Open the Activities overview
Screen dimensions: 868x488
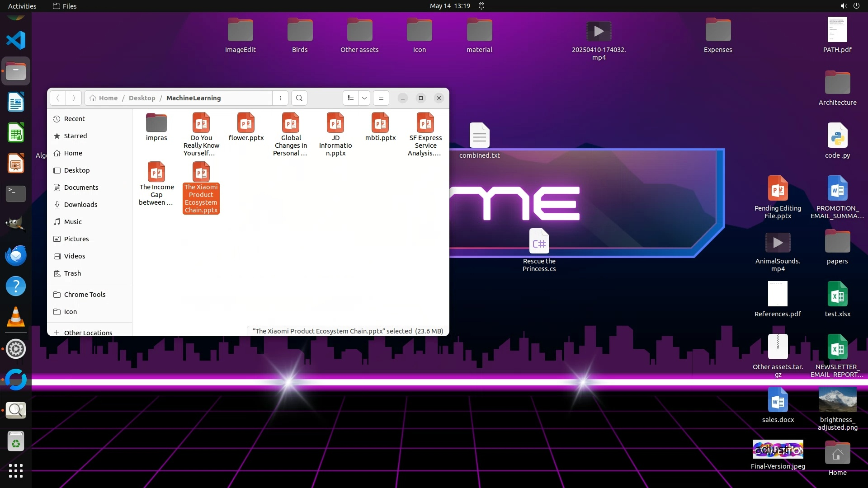click(22, 6)
